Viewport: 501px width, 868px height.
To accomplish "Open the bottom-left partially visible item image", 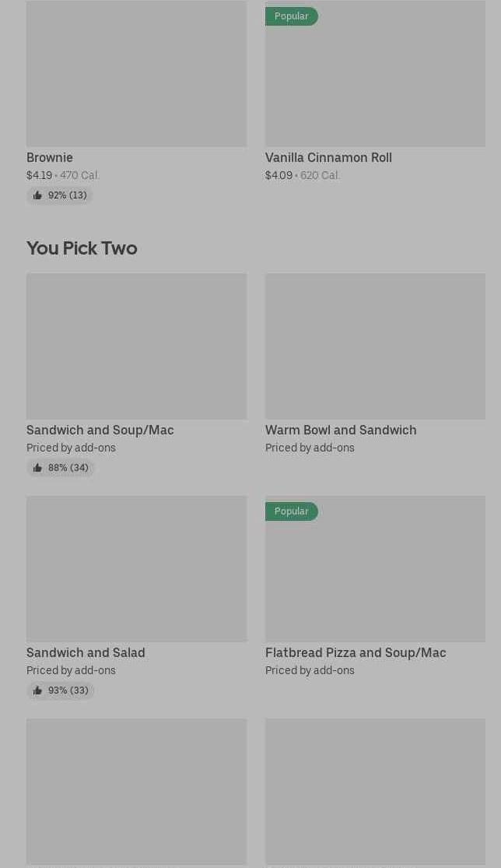I will point(136,791).
